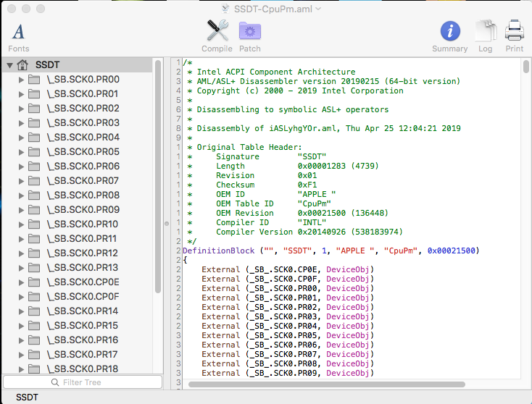Open the Patch folder icon
The height and width of the screenshot is (404, 532).
click(250, 31)
